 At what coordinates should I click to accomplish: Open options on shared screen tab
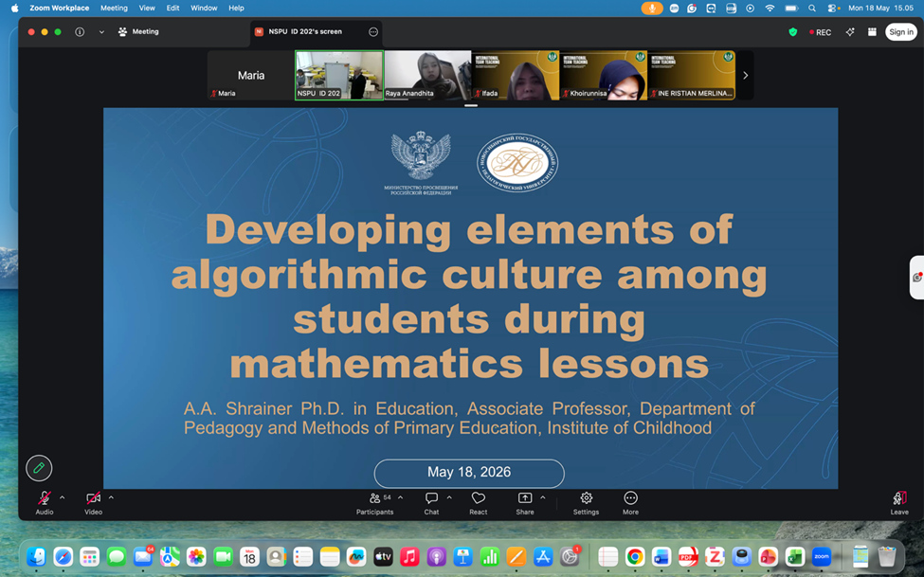[x=373, y=32]
